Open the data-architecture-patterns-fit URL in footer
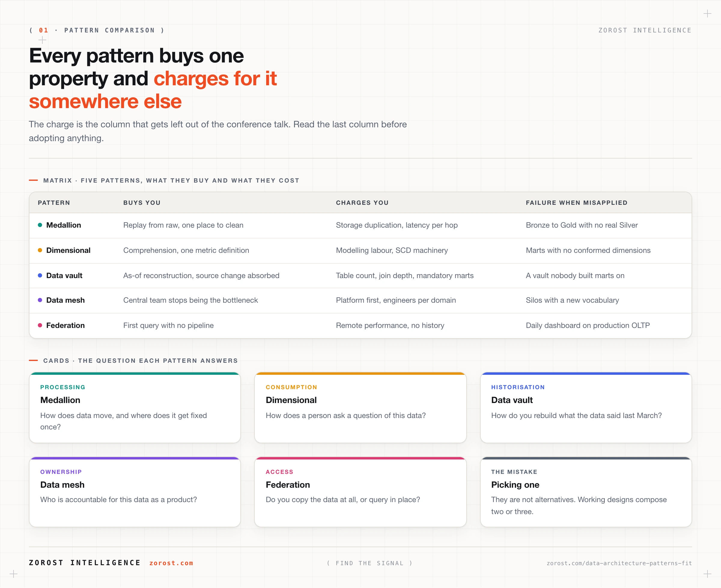This screenshot has width=721, height=588. click(619, 563)
